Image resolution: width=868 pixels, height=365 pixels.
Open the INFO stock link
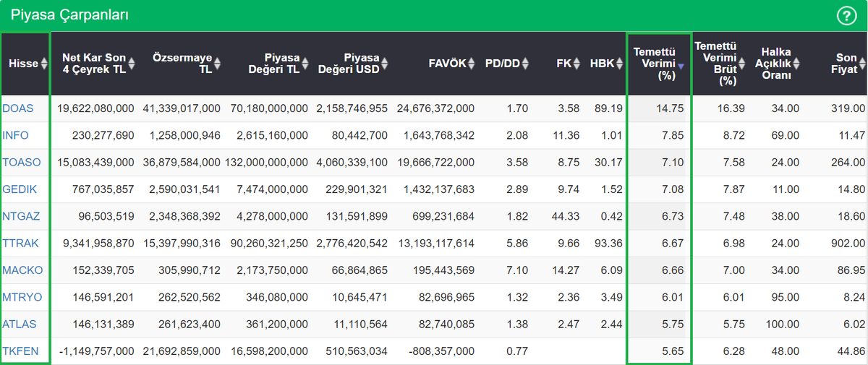click(16, 135)
